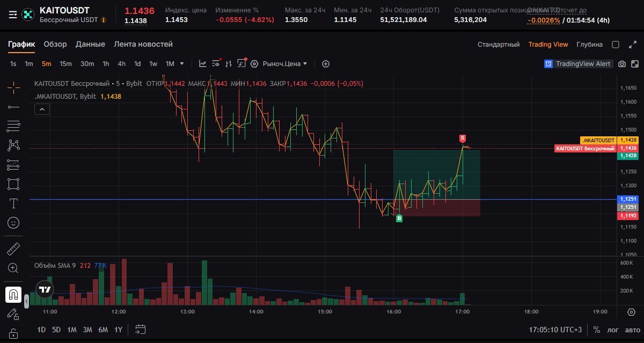Image resolution: width=644 pixels, height=343 pixels.
Task: Click the TradingView Alert button
Action: coord(579,64)
